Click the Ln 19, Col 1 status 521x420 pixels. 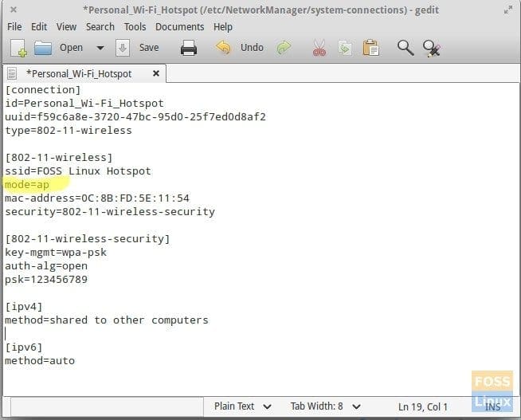[423, 406]
